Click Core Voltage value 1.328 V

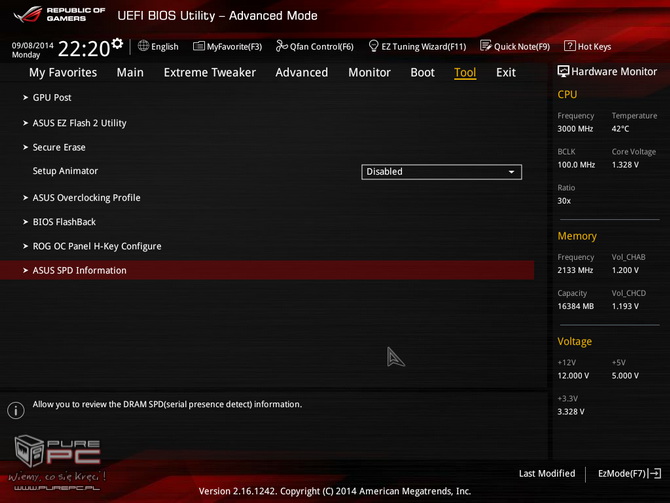coord(625,165)
